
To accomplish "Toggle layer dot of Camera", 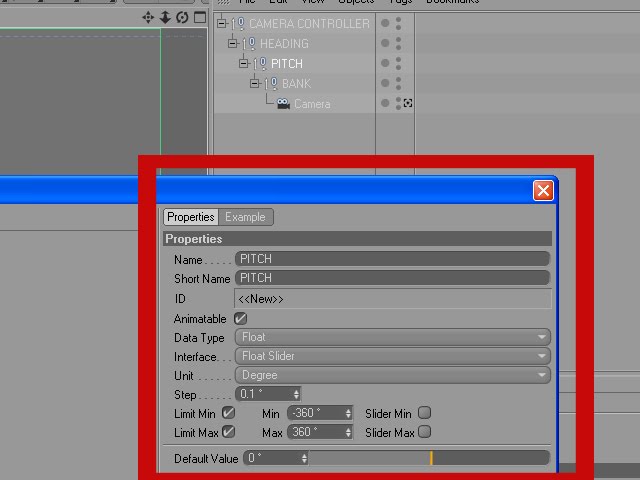I will 385,103.
